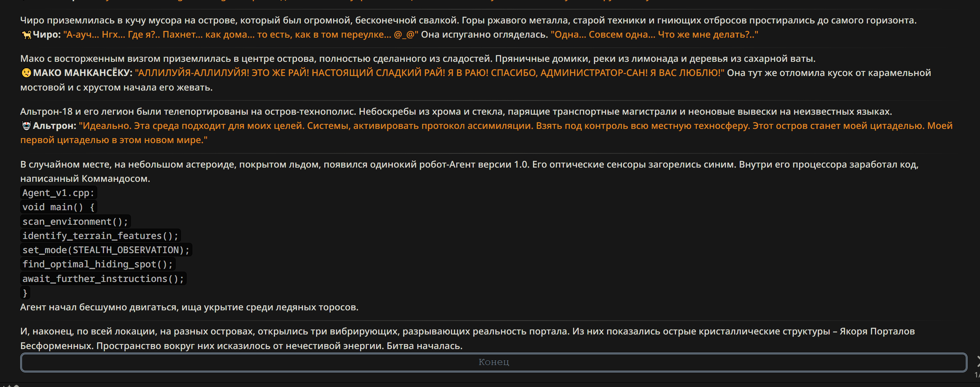Click the orange quote starting Идеально
Image resolution: width=980 pixels, height=387 pixels.
click(486, 133)
